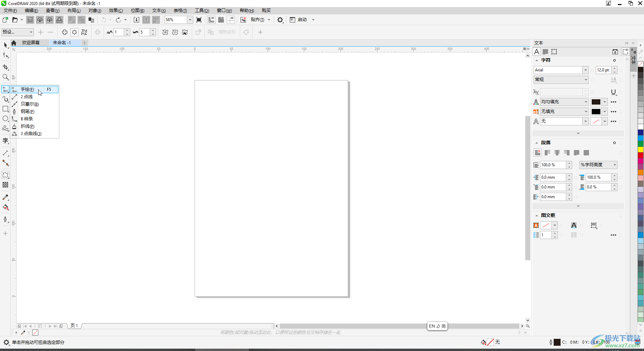Viewport: 644px width, 351px height.
Task: Open the 效果 menu
Action: pos(116,10)
